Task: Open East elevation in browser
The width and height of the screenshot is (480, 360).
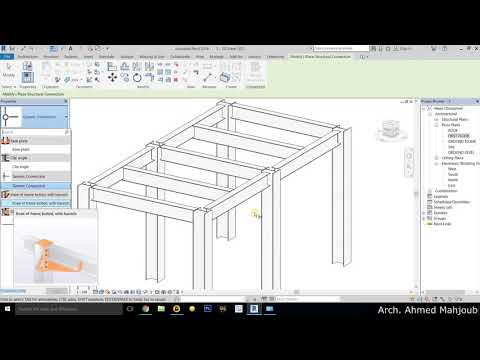Action: tap(451, 185)
